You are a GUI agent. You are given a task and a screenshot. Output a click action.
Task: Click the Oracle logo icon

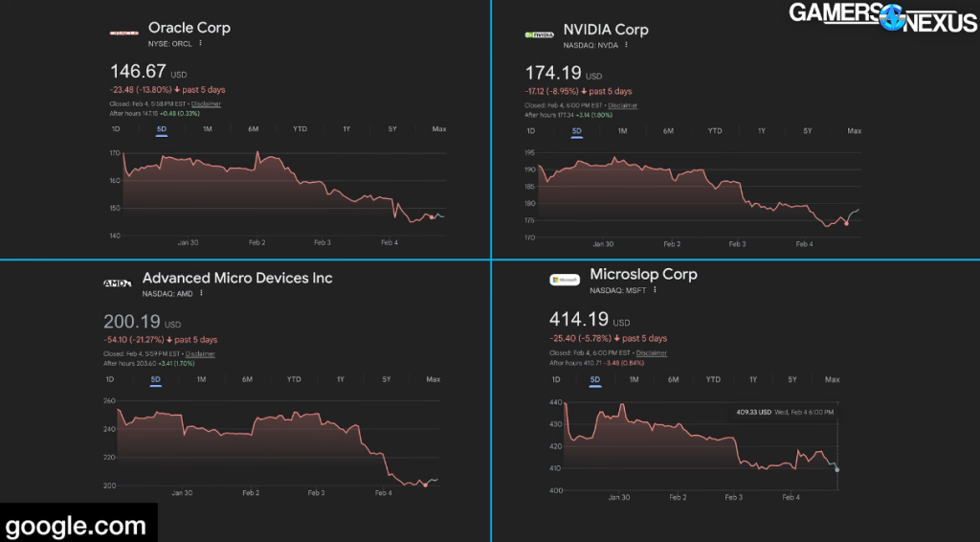point(124,34)
